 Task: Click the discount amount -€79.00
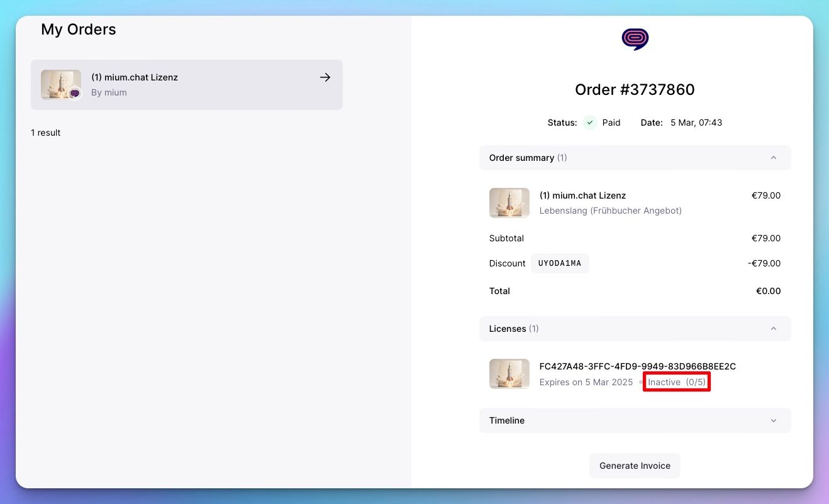tap(764, 263)
